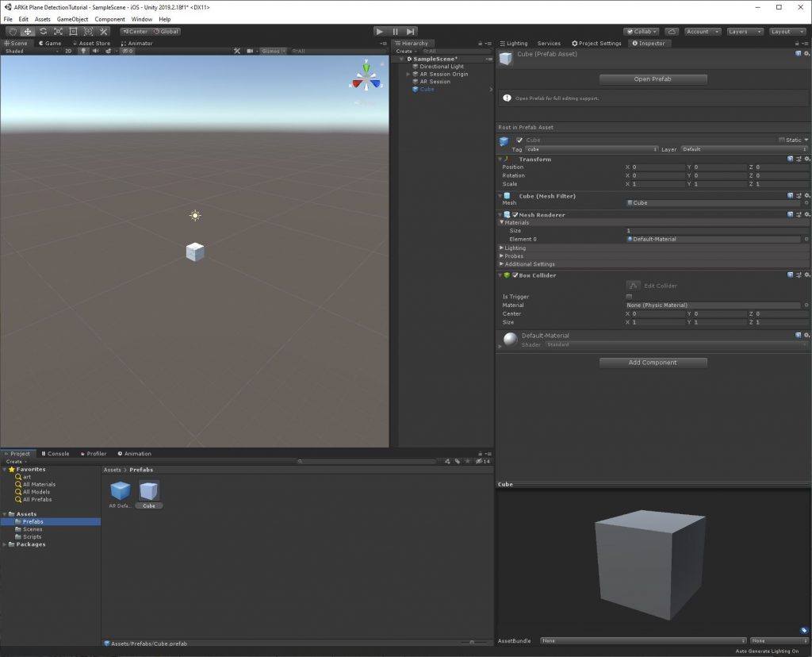Select the Move tool
812x657 pixels.
pos(28,32)
